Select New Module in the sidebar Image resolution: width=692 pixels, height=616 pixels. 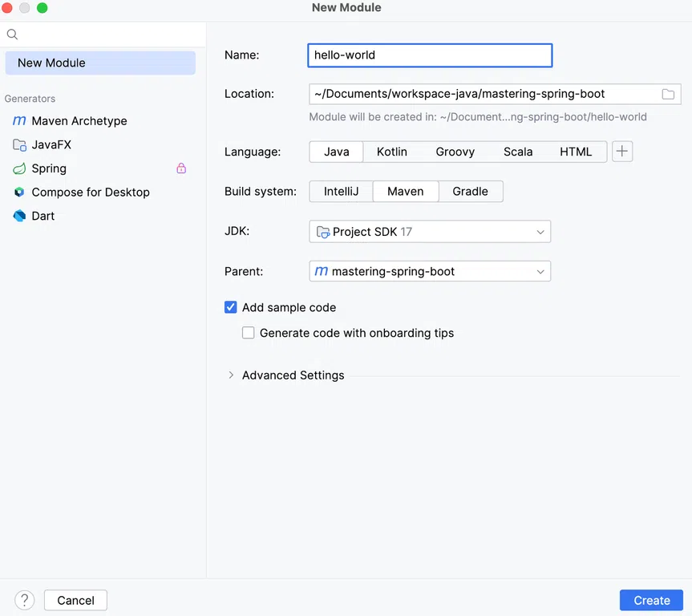[100, 63]
